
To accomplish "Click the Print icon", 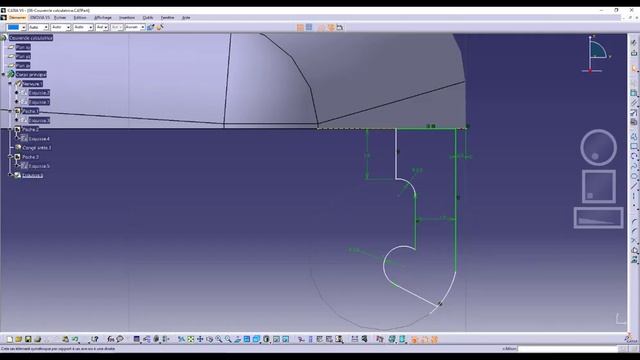I will point(38,339).
